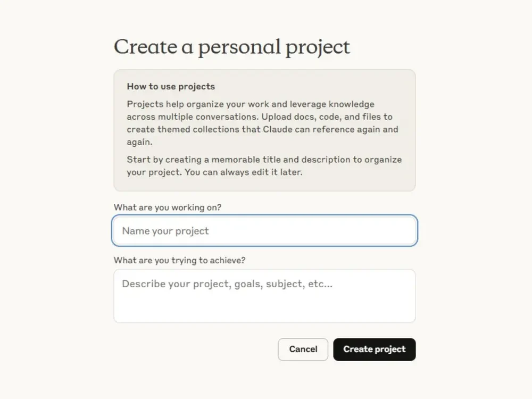Focus the 'Name your project' text field

[x=264, y=231]
